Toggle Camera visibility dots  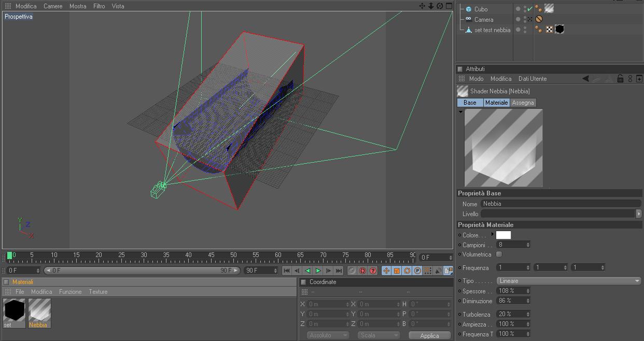click(525, 19)
